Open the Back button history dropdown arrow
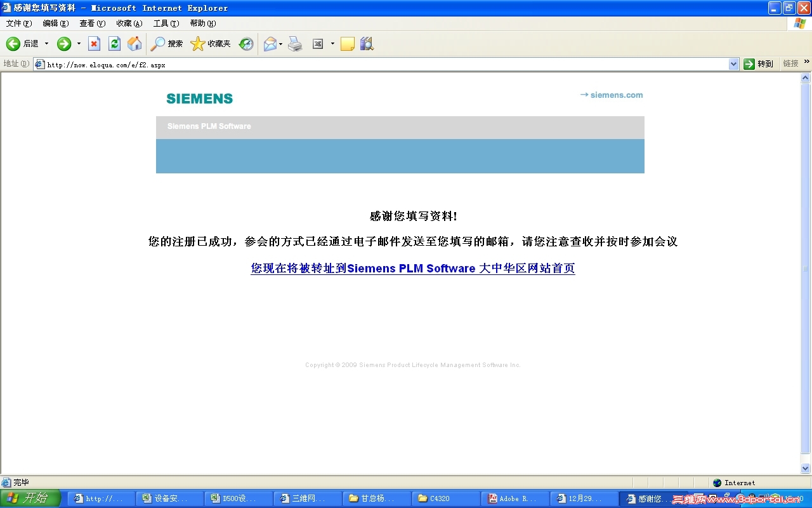The image size is (812, 508). 46,44
